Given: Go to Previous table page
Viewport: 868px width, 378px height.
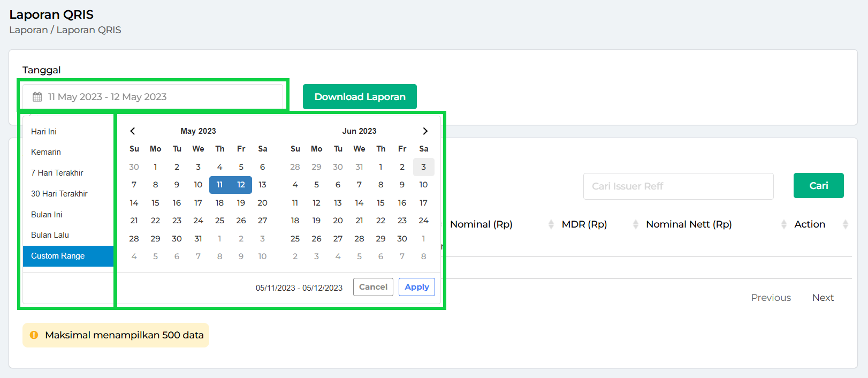Looking at the screenshot, I should 771,298.
